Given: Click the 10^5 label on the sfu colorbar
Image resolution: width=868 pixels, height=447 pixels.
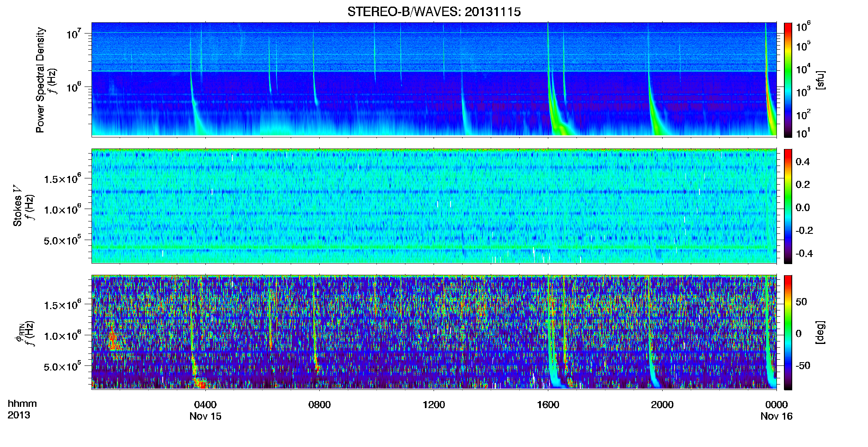Looking at the screenshot, I should pos(803,46).
